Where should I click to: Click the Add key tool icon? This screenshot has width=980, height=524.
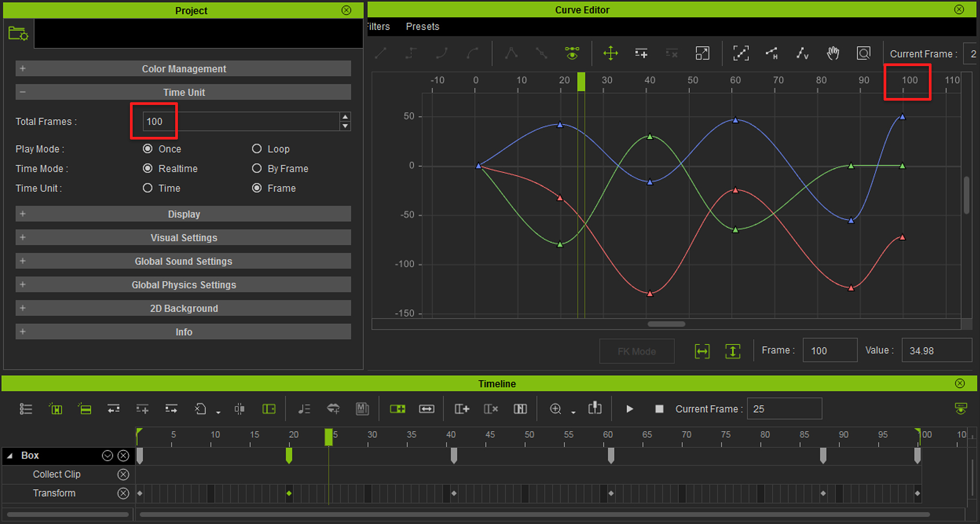pos(641,53)
